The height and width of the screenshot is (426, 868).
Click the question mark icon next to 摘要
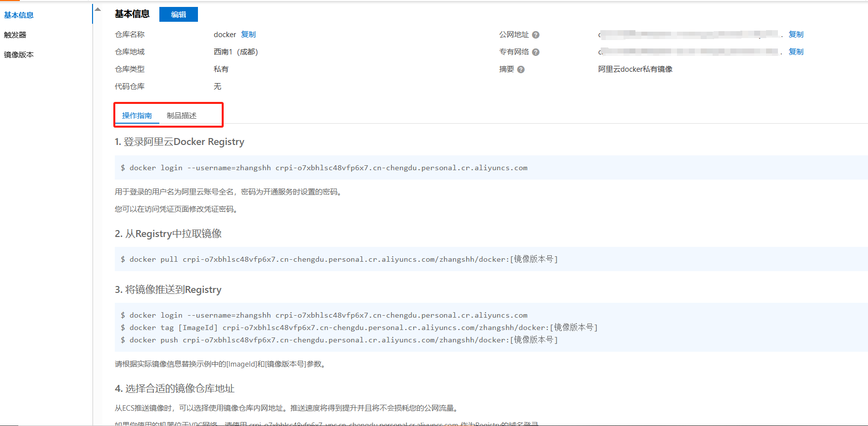(521, 69)
